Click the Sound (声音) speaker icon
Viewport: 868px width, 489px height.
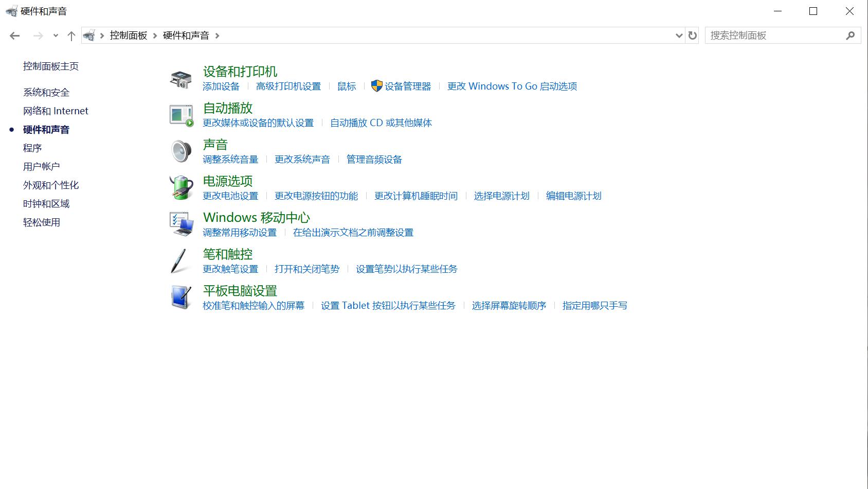point(181,151)
